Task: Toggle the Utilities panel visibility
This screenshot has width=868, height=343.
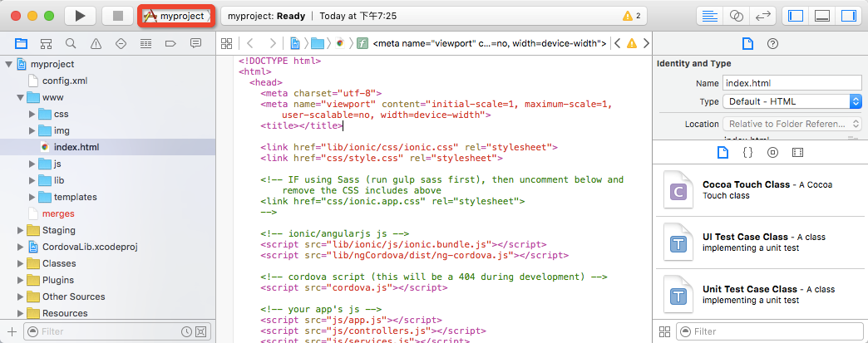Action: point(849,16)
